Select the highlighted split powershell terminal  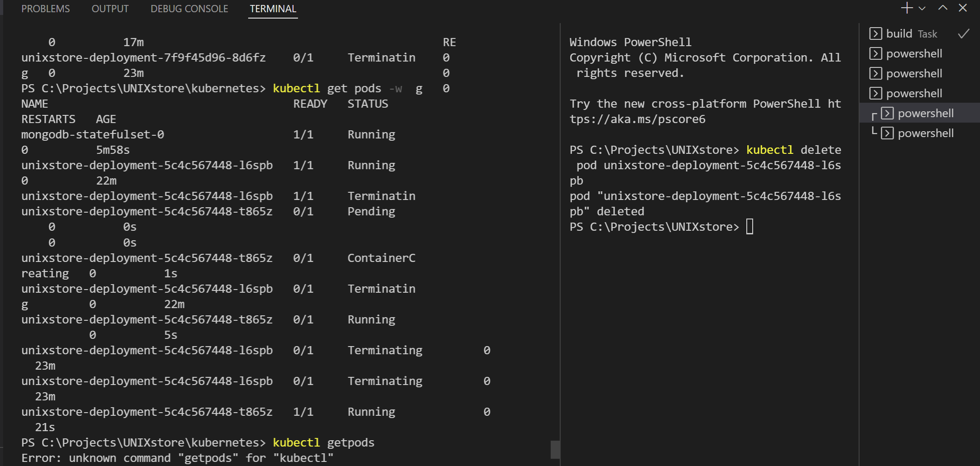[919, 113]
